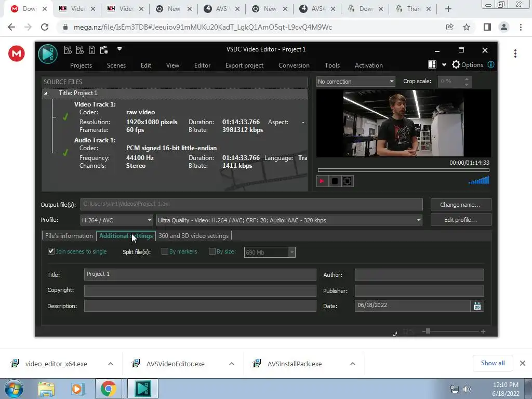Switch to Editor tab
This screenshot has width=532, height=399.
[202, 65]
